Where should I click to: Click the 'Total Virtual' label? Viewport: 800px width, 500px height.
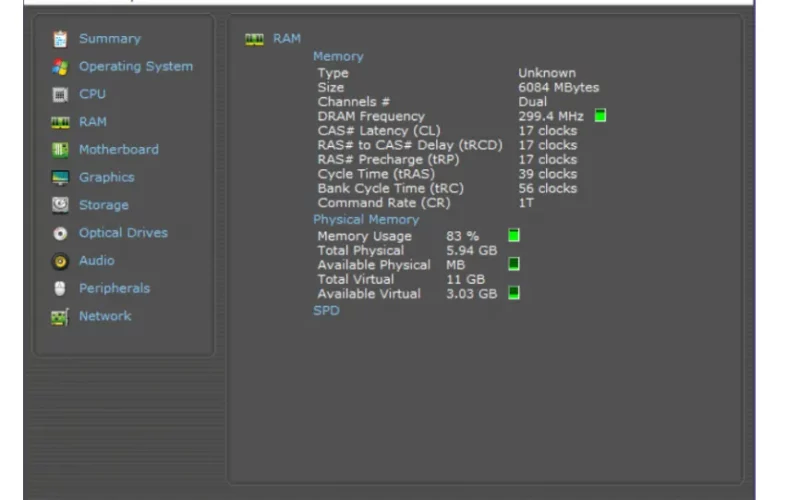click(356, 280)
